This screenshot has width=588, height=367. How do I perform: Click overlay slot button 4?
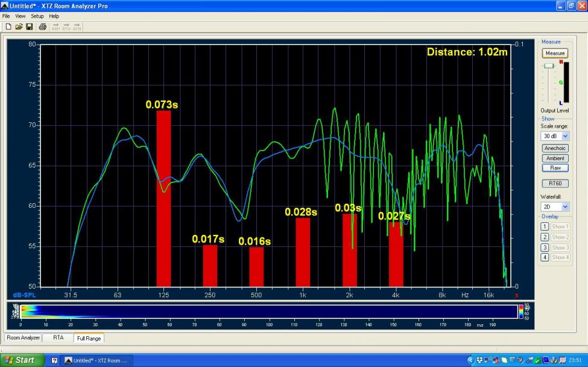coord(545,257)
